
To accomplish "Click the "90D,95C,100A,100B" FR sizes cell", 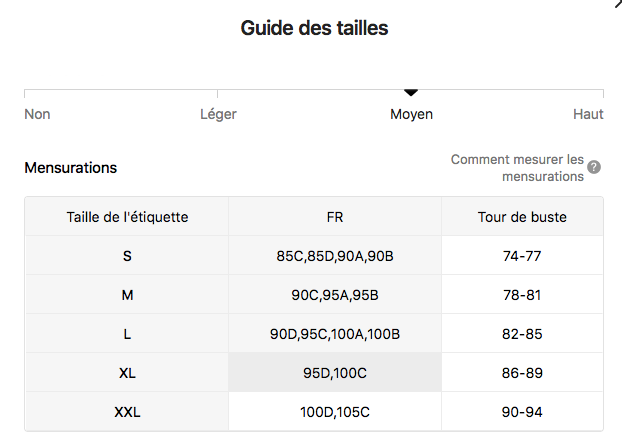I will pos(335,334).
